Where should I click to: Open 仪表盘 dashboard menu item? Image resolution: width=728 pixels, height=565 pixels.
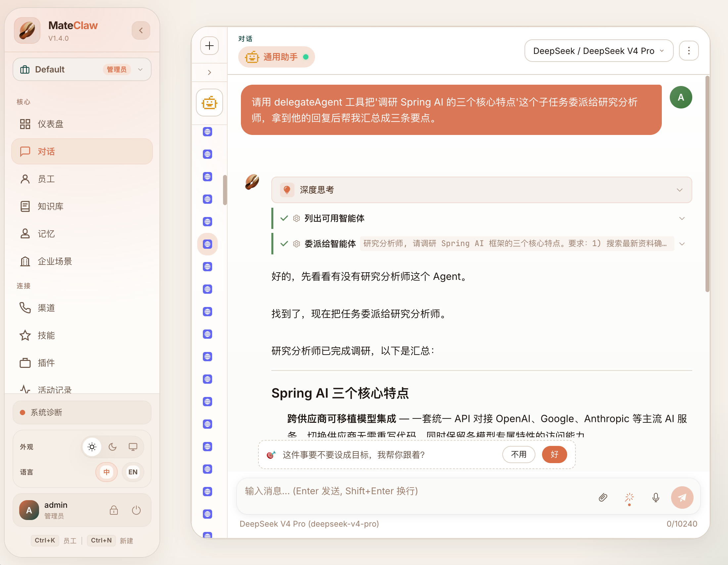[82, 124]
